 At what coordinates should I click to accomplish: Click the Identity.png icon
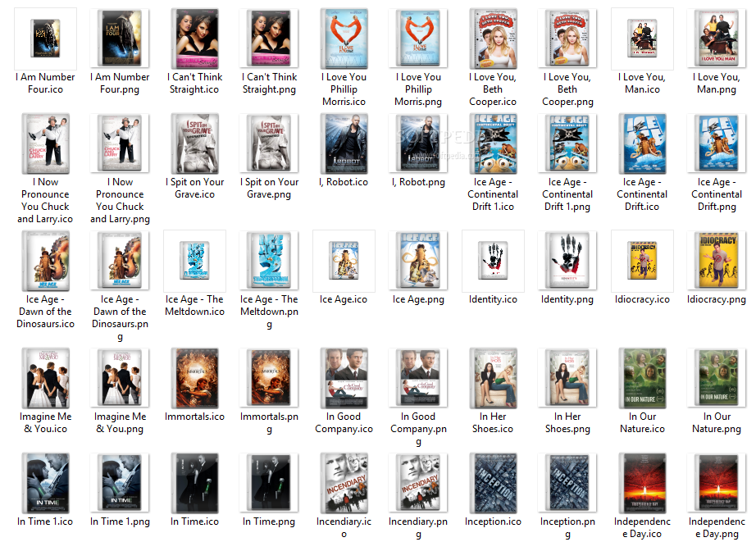(x=567, y=261)
